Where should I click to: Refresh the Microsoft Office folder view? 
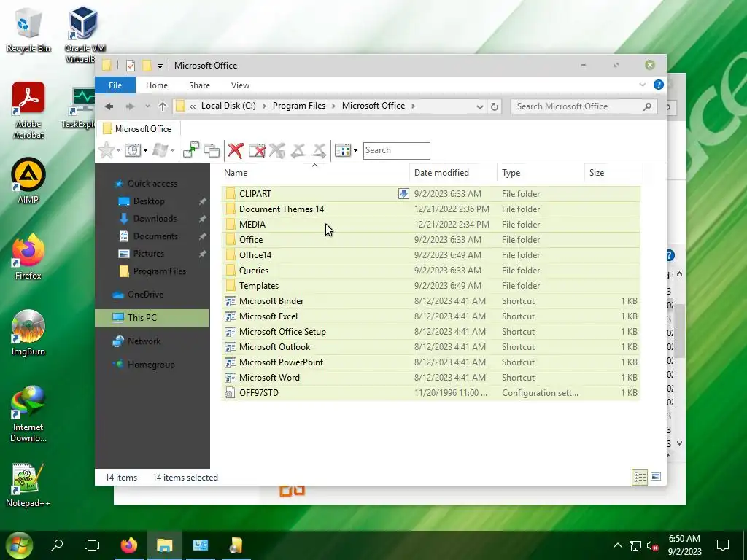pos(495,106)
